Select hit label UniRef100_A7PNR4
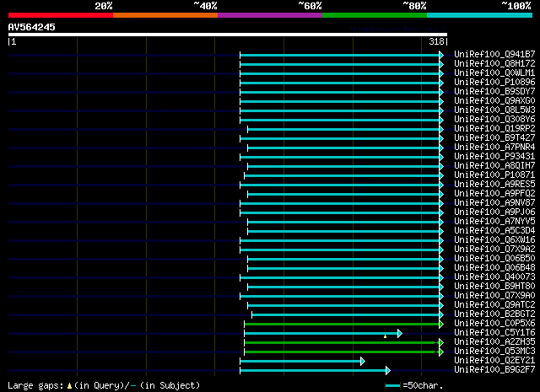The image size is (540, 392). click(x=494, y=147)
